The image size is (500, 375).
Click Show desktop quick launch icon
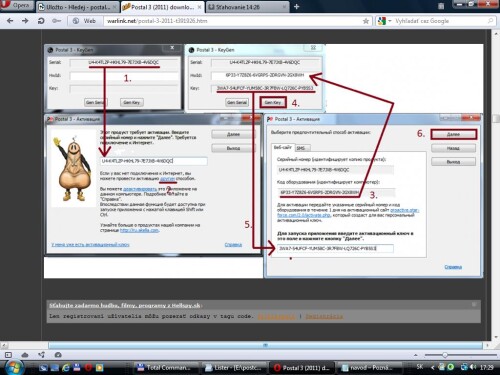click(x=43, y=368)
